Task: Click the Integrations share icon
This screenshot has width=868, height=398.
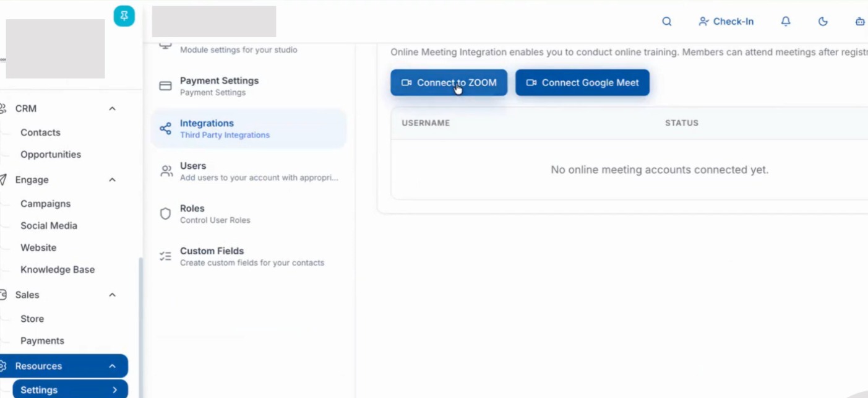Action: click(165, 129)
